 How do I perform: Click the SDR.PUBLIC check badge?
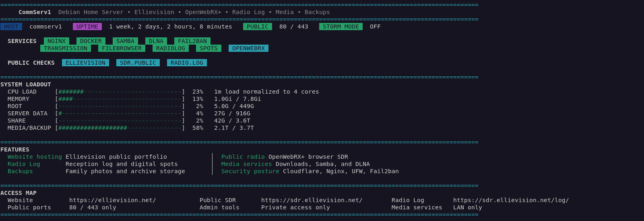138,63
